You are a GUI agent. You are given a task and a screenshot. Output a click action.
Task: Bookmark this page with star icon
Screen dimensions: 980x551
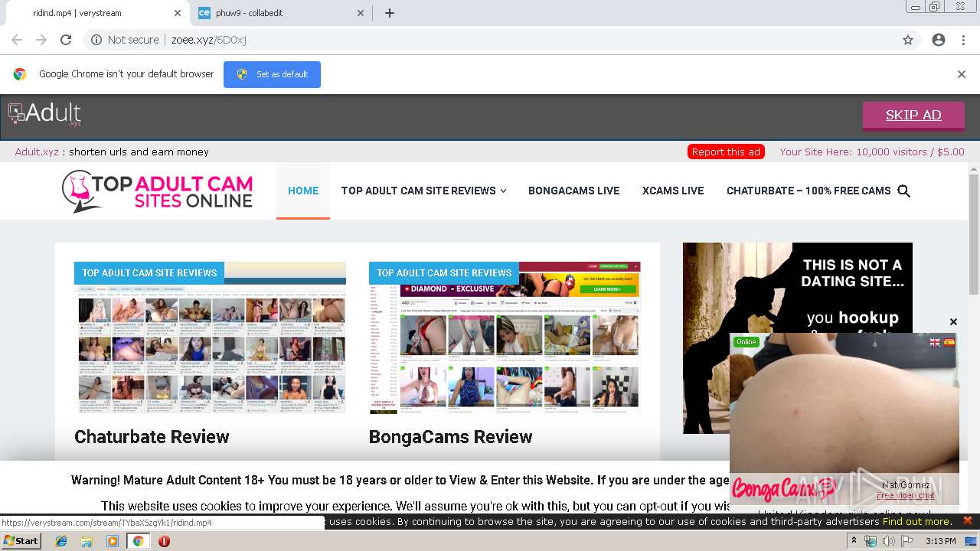tap(908, 40)
